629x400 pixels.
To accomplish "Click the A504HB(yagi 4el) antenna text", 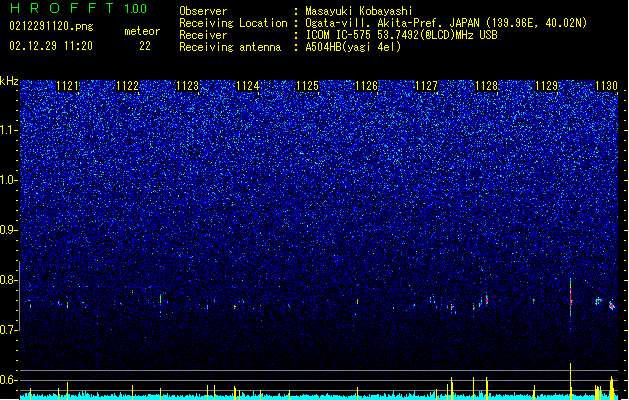I will point(353,47).
